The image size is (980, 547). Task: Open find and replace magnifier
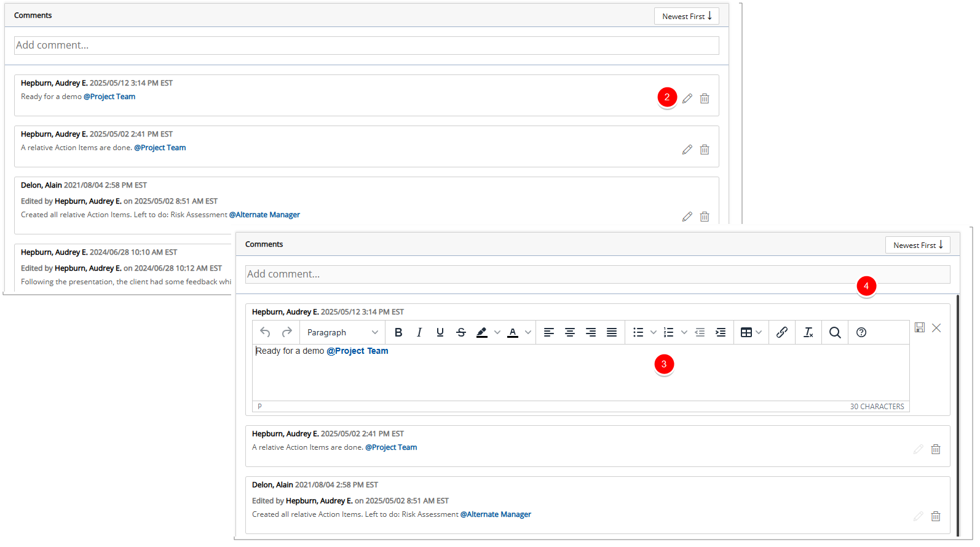pyautogui.click(x=835, y=332)
